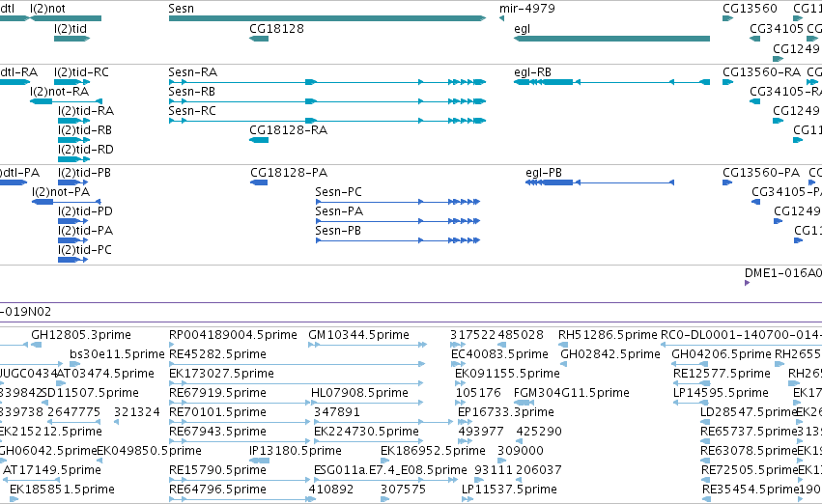This screenshot has width=822, height=504.
Task: Click the bs30e11.5prime EST label
Action: pos(118,354)
